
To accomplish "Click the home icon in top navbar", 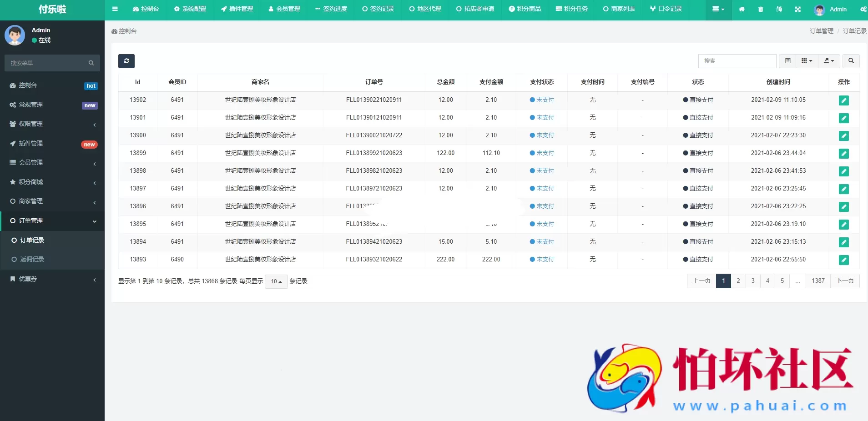I will click(x=742, y=9).
